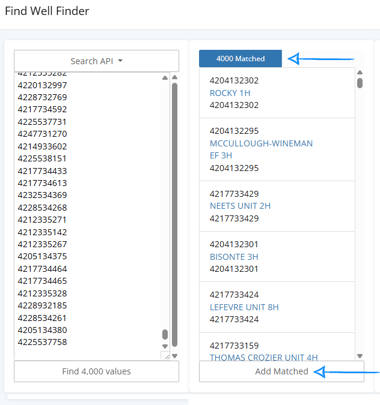The height and width of the screenshot is (405, 380).
Task: Select API value 4212335271
Action: pos(42,220)
